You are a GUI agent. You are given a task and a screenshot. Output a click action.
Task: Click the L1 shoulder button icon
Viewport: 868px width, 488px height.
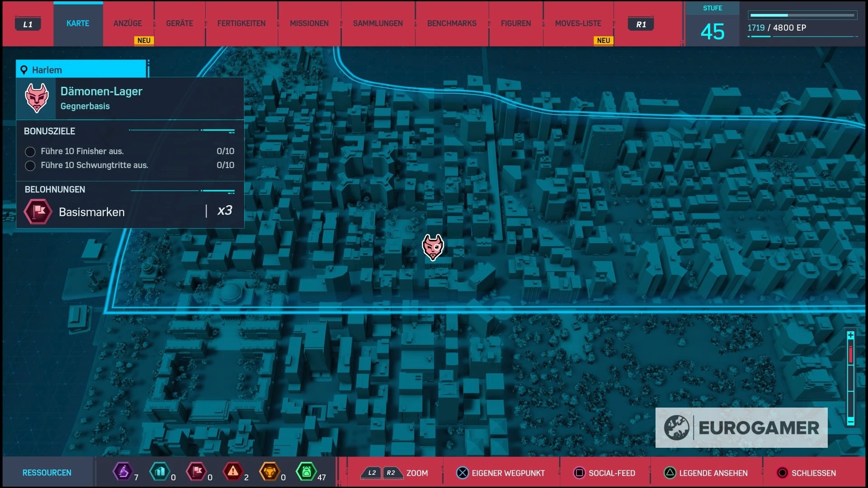28,24
